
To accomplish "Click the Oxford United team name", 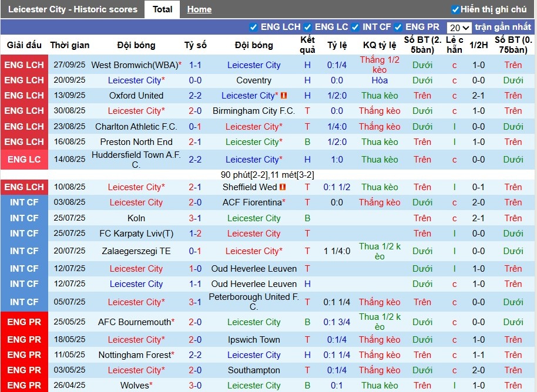I will click(x=136, y=95).
